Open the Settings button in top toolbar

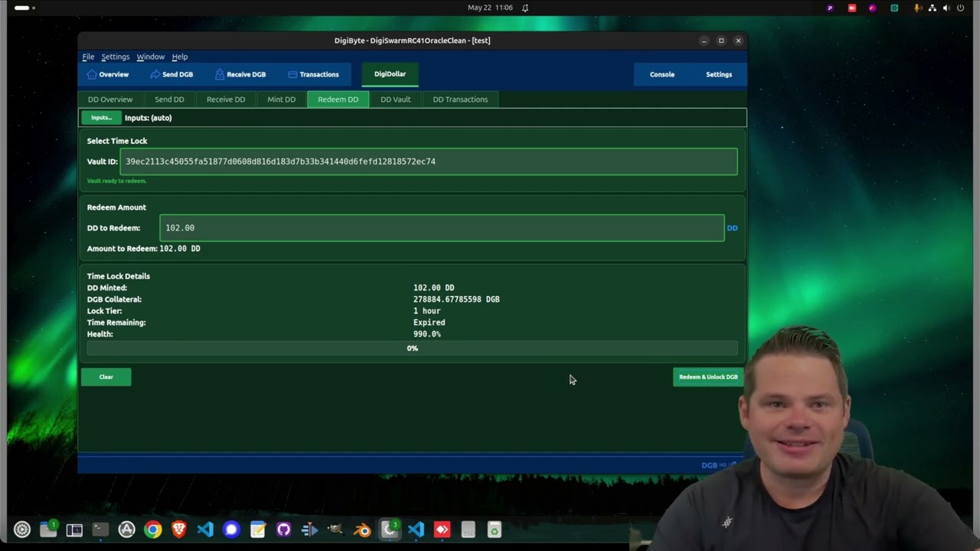[719, 74]
